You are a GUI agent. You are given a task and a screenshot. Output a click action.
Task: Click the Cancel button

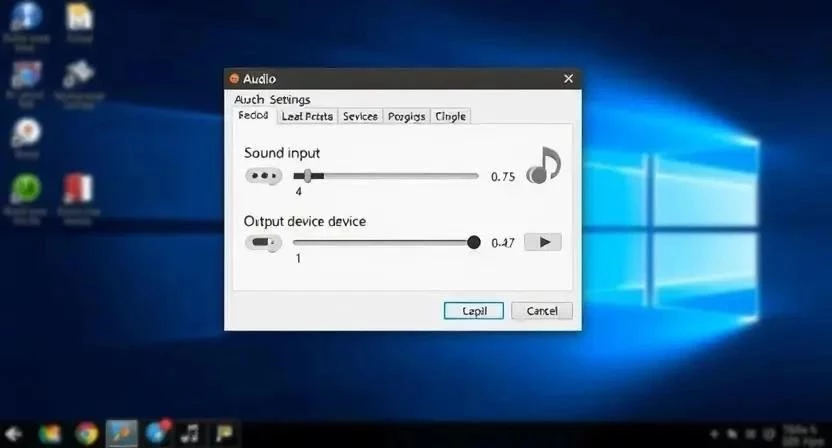pyautogui.click(x=542, y=311)
